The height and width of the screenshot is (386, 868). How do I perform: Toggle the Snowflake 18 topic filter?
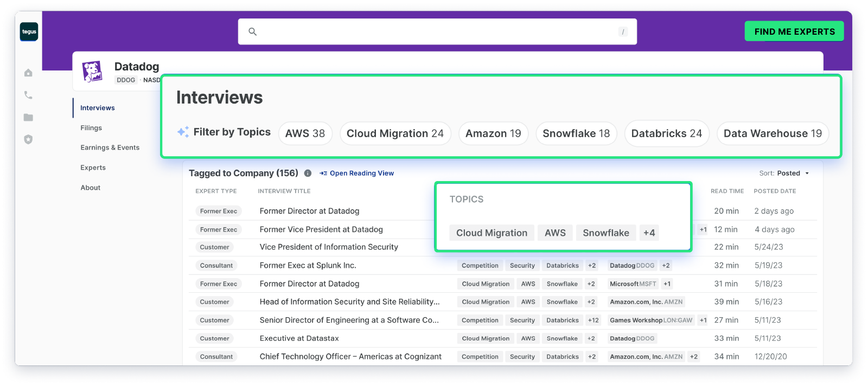point(576,133)
